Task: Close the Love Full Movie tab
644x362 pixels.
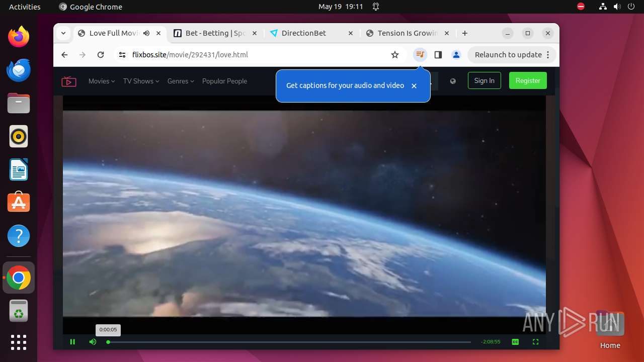Action: click(x=159, y=33)
